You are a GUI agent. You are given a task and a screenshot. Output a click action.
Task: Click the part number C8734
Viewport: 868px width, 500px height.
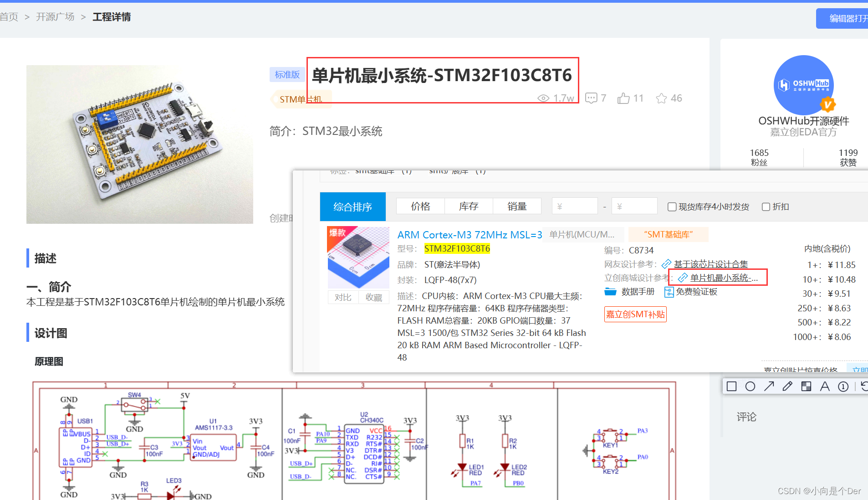click(641, 250)
